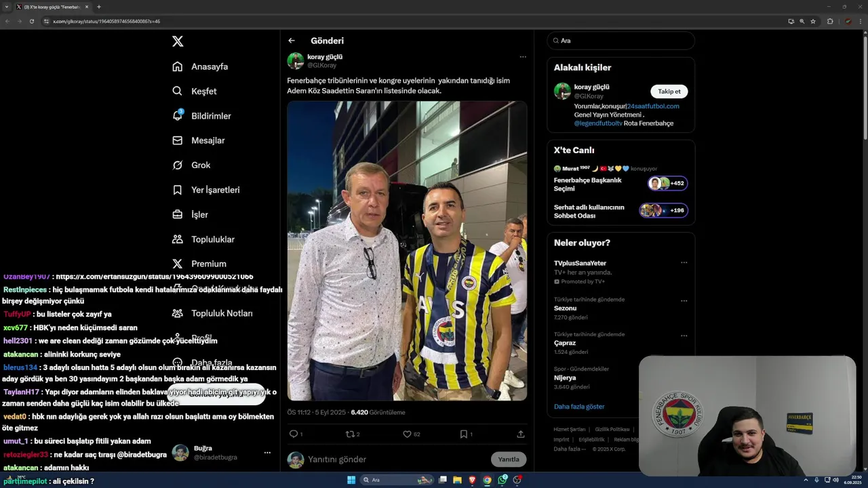Open the taskbar clock and date
868x488 pixels.
852,480
